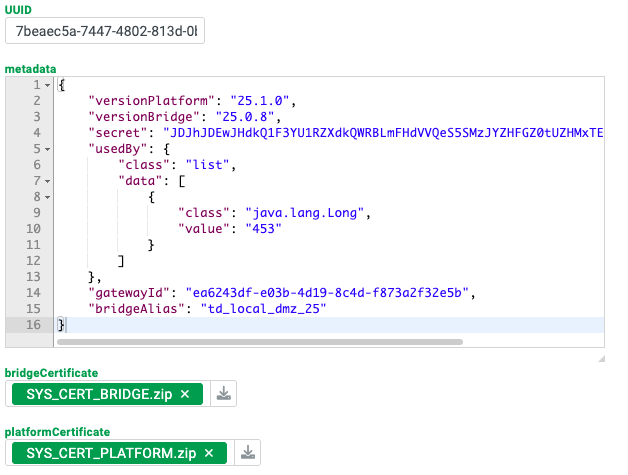The image size is (628, 475).
Task: Click line number 16 in the gutter
Action: click(33, 325)
